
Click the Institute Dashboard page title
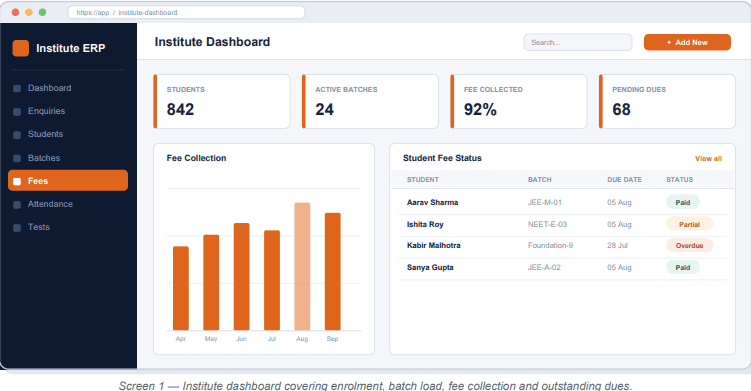[212, 42]
